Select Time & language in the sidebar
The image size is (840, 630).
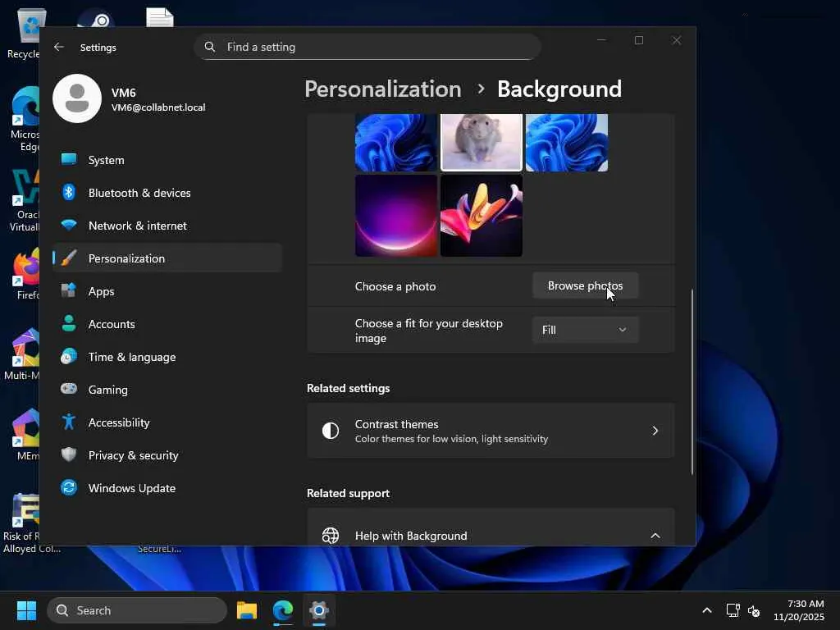pos(131,357)
